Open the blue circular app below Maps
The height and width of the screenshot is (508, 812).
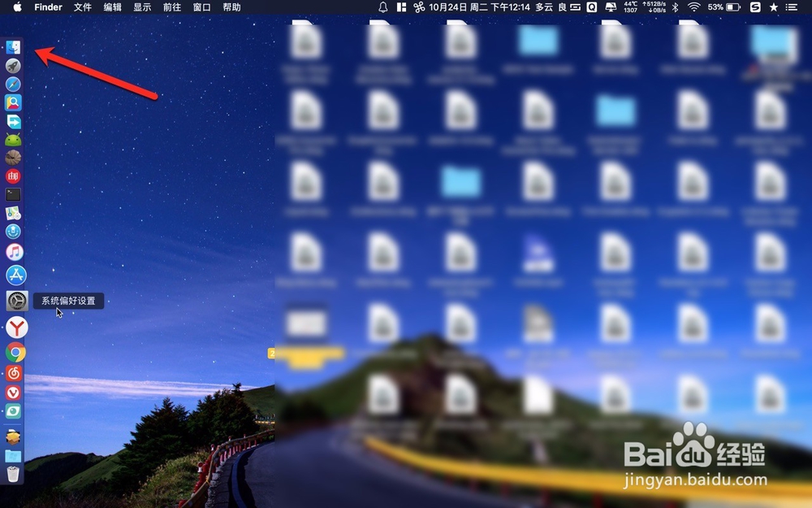(x=13, y=231)
